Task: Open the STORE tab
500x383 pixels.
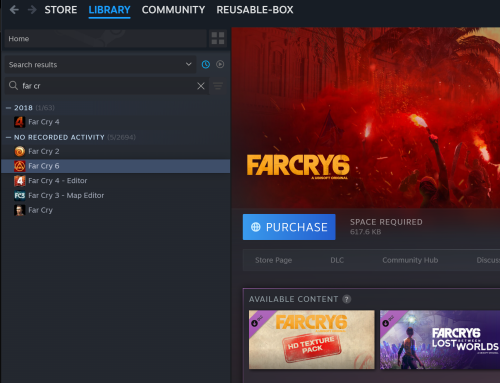Action: (x=61, y=10)
